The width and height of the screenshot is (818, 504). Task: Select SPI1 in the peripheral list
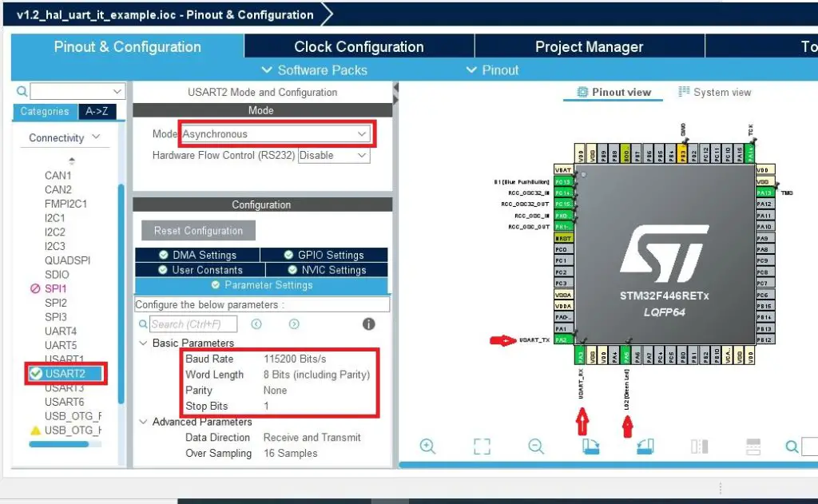point(55,288)
